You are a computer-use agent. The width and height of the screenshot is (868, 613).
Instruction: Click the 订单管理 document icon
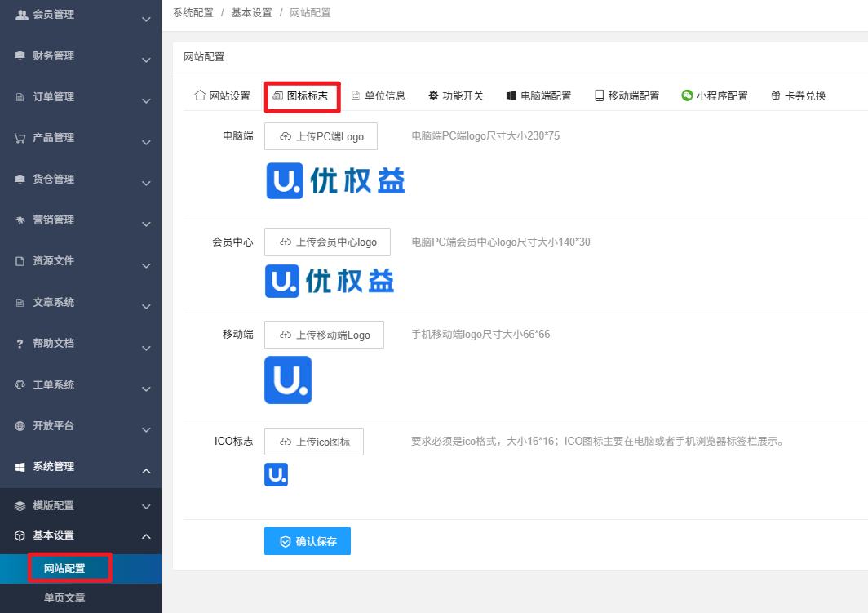20,97
